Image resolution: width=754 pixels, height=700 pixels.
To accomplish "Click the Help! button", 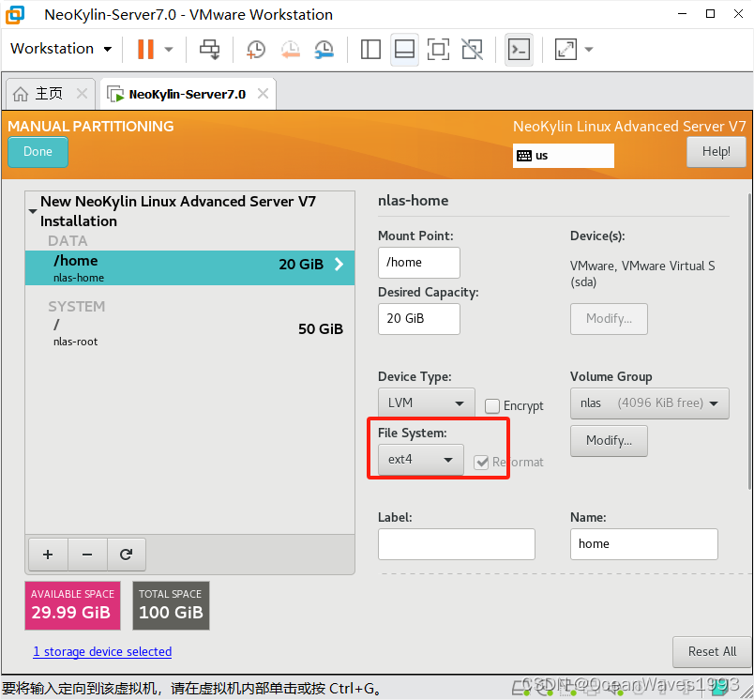I will [716, 152].
